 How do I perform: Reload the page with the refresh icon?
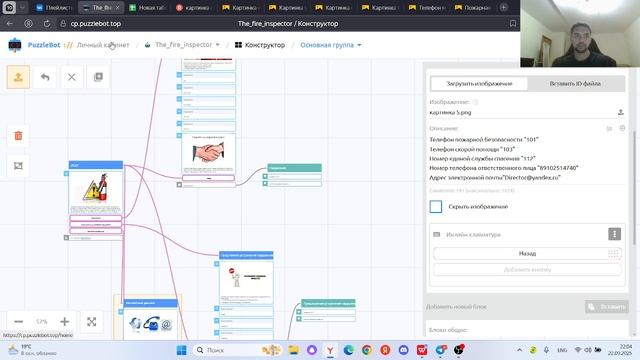click(47, 24)
